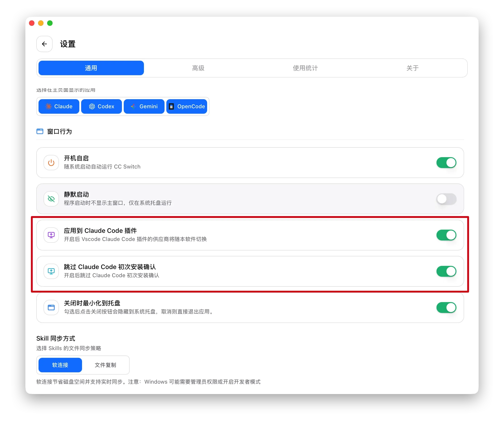This screenshot has height=428, width=504.
Task: Click text 程序启动时不显示主窗口，仅在系统托盘运行
Action: coord(118,203)
